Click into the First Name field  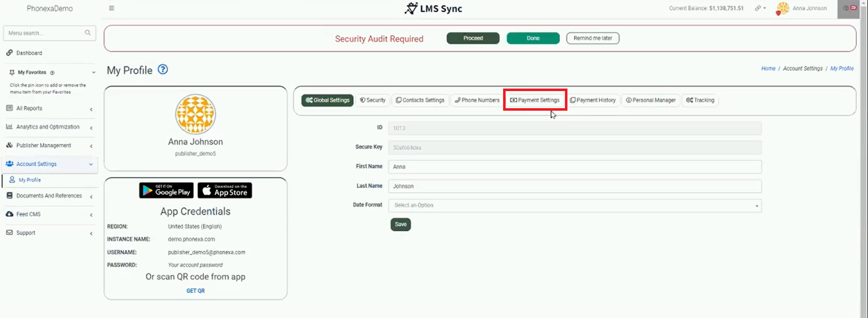click(574, 167)
